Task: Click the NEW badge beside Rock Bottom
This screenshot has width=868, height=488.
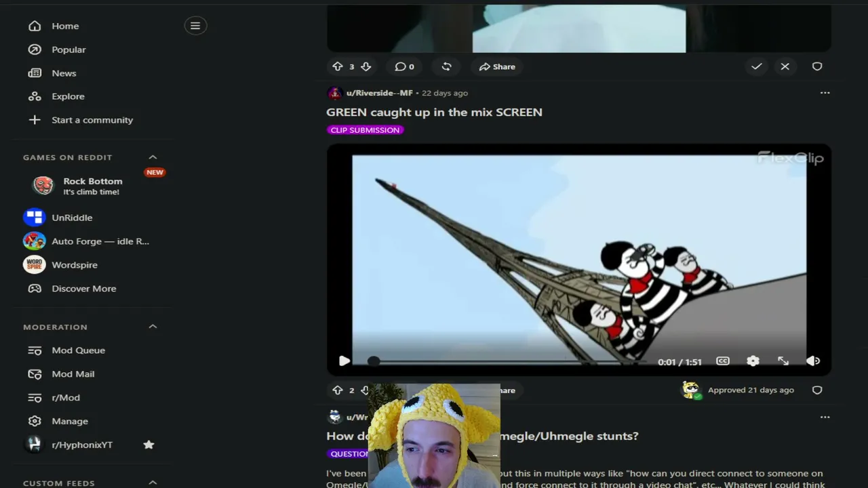Action: click(155, 172)
